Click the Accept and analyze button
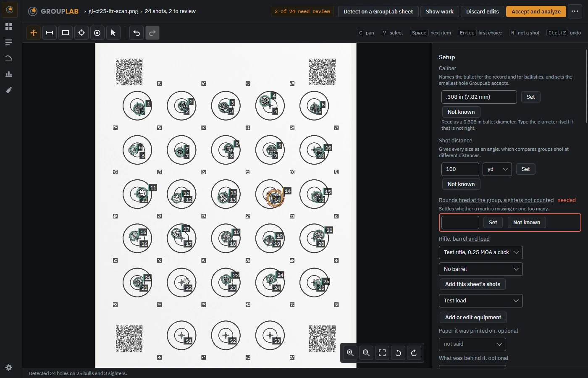 536,11
